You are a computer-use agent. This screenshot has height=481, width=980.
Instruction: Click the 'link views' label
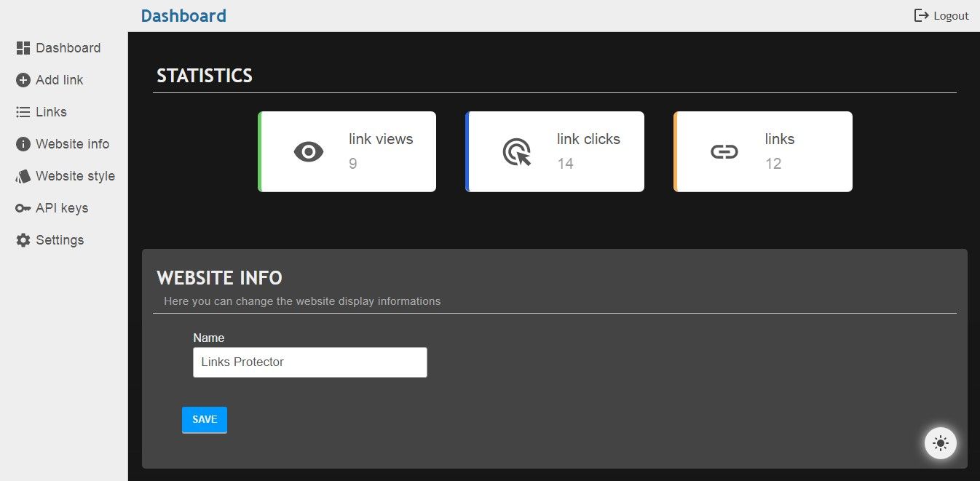coord(381,139)
